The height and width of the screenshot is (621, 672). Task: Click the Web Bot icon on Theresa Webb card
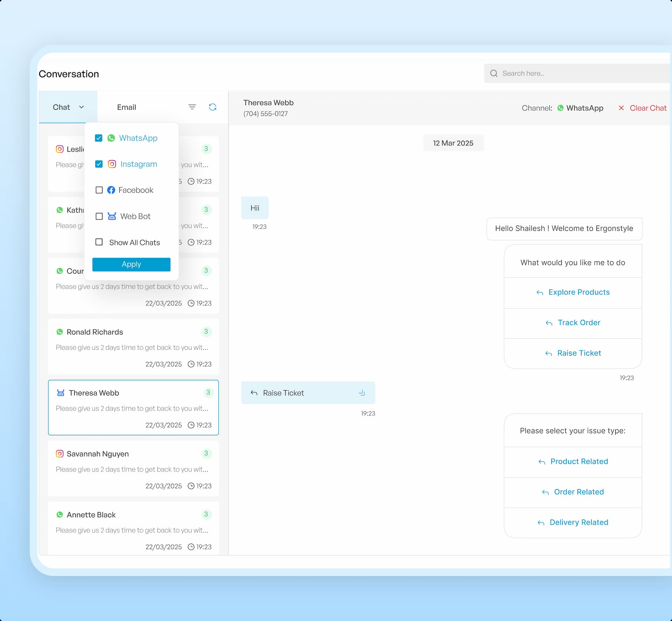(61, 393)
